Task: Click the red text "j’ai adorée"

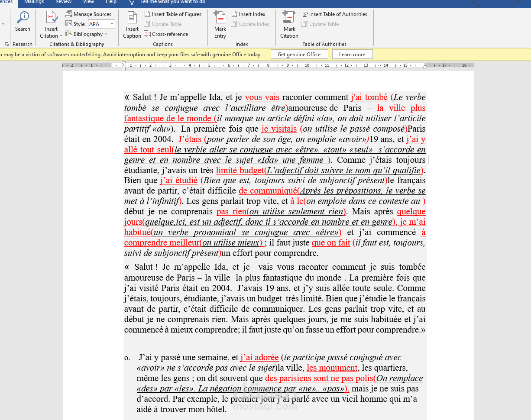Action: coord(259,358)
